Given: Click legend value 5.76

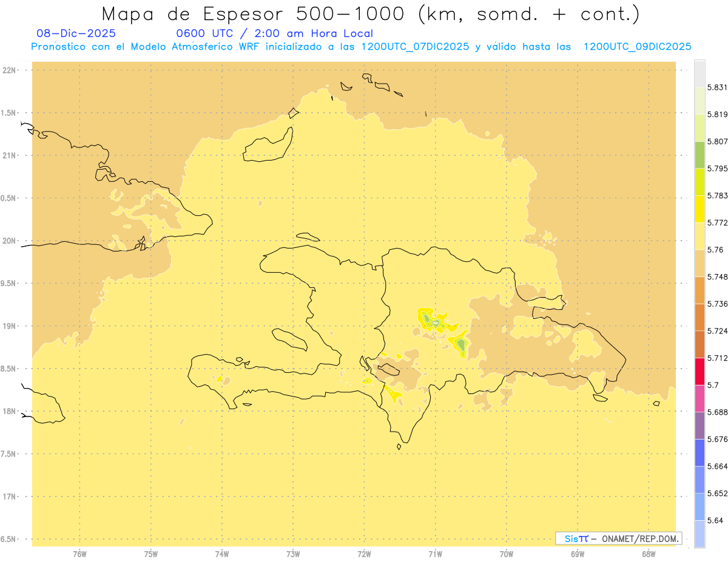Looking at the screenshot, I should point(715,250).
